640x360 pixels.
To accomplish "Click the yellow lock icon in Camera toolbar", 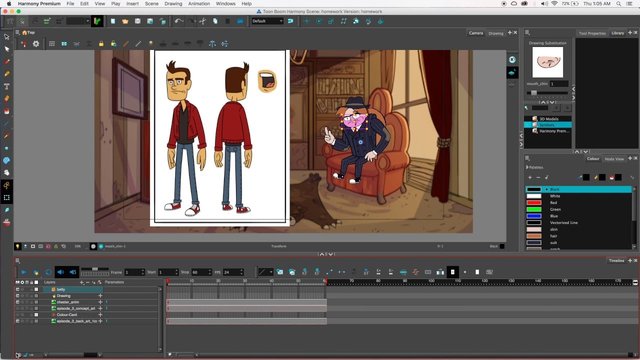I will click(101, 44).
